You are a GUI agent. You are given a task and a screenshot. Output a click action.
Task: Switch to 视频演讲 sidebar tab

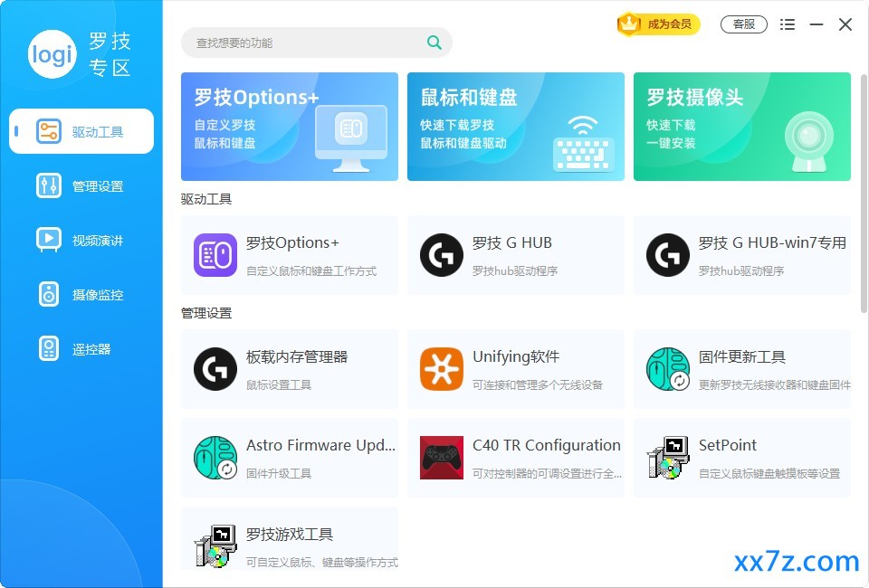[81, 241]
